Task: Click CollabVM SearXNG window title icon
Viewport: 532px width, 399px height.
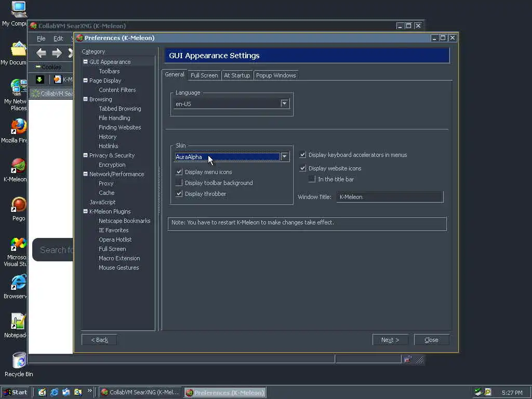Action: 33,26
